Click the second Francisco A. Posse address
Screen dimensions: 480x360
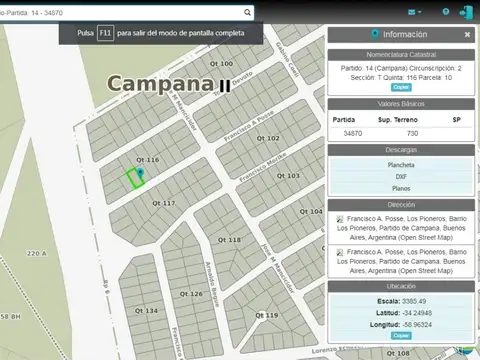[x=401, y=261]
